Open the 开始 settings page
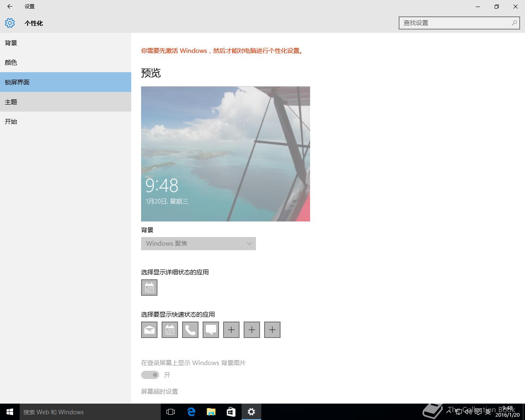The height and width of the screenshot is (420, 525). [x=66, y=121]
